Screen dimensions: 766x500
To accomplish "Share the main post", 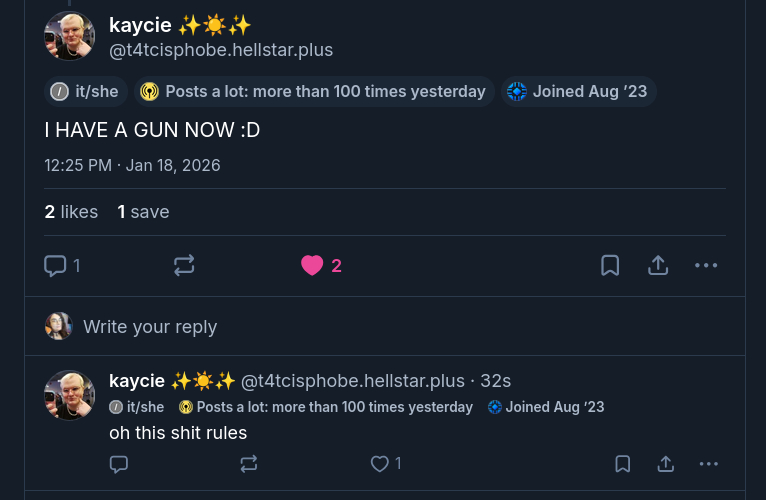I will pos(658,265).
